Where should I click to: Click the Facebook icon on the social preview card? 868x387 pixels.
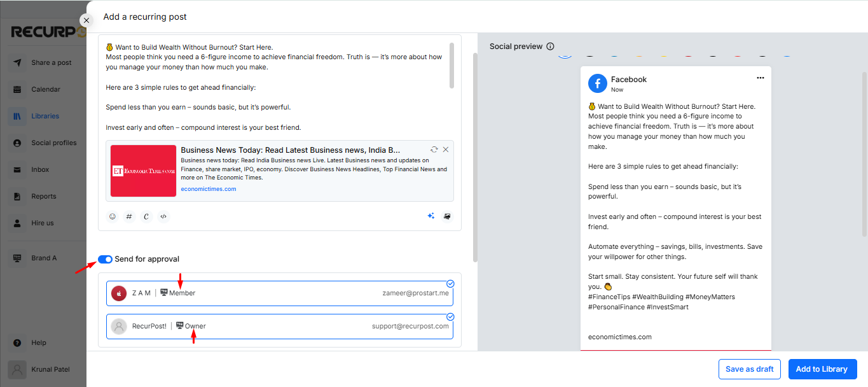(597, 83)
